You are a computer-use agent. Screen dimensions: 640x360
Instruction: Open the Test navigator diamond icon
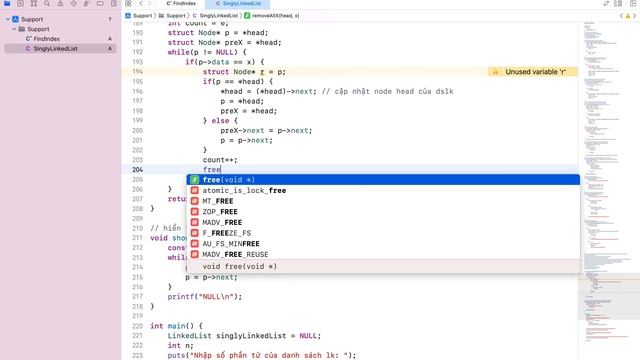point(73,3)
